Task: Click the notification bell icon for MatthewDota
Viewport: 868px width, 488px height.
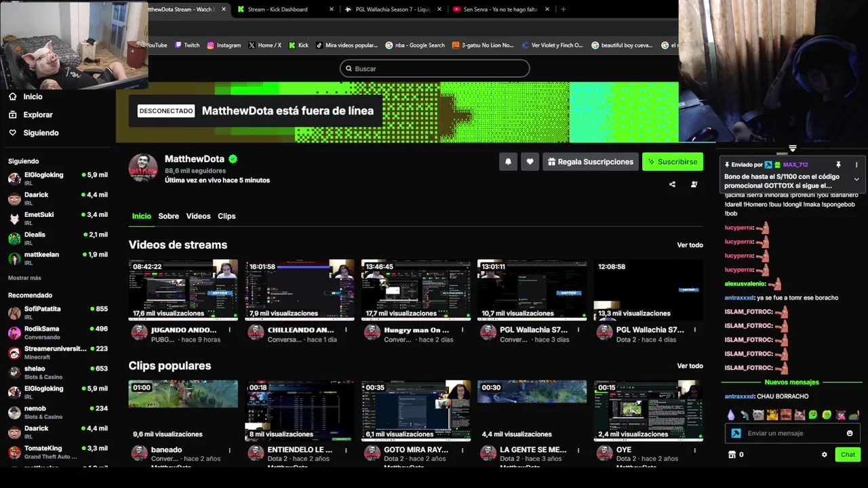Action: [x=508, y=161]
